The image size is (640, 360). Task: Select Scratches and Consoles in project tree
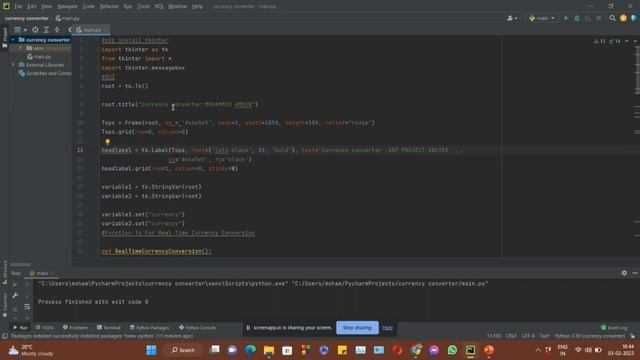45,73
